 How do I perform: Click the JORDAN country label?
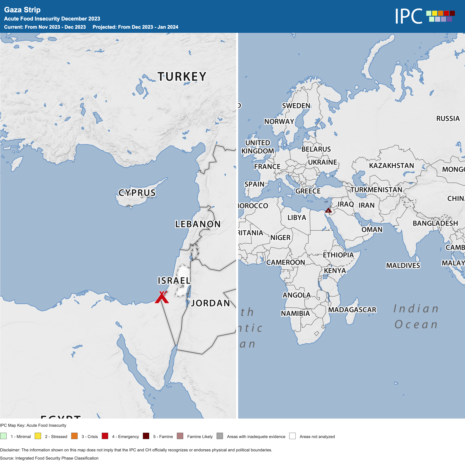[x=210, y=303]
